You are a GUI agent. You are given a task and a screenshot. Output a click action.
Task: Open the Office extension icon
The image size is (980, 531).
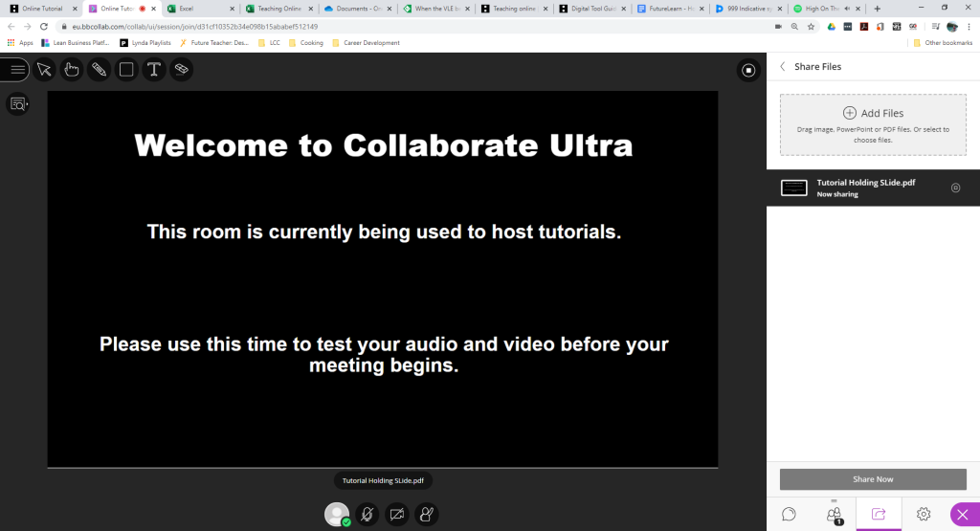(880, 27)
